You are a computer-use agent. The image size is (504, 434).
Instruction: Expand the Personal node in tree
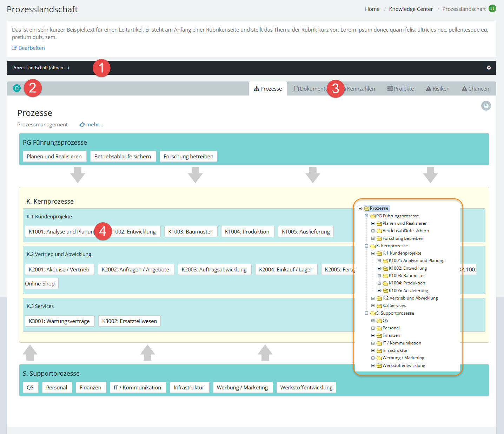pos(373,328)
